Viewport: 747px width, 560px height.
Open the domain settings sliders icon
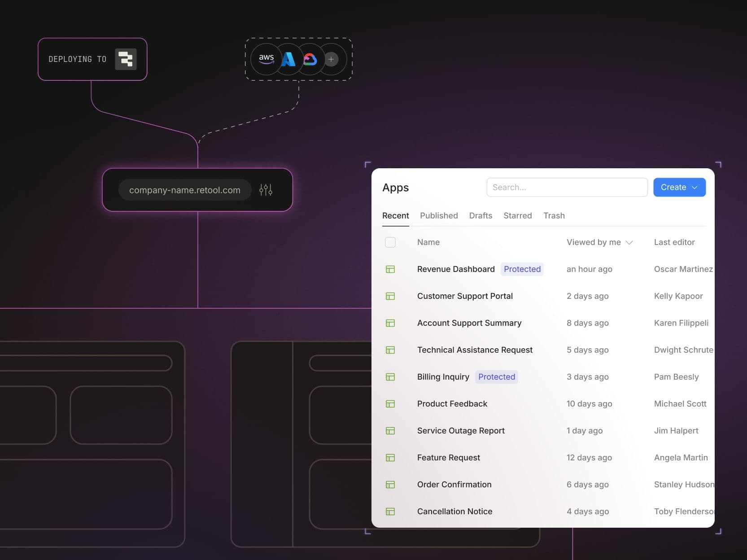tap(266, 190)
